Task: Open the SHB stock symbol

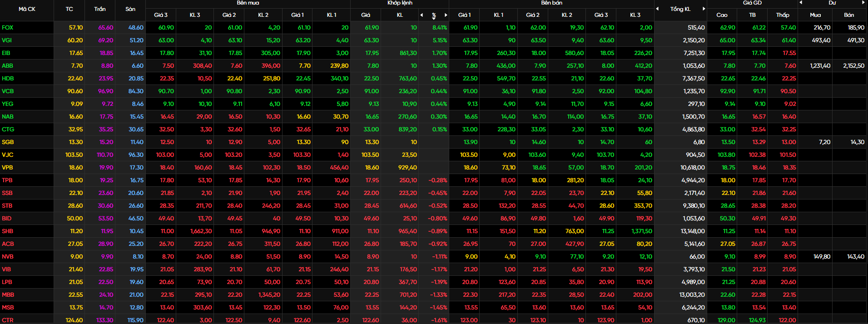Action: [8, 231]
